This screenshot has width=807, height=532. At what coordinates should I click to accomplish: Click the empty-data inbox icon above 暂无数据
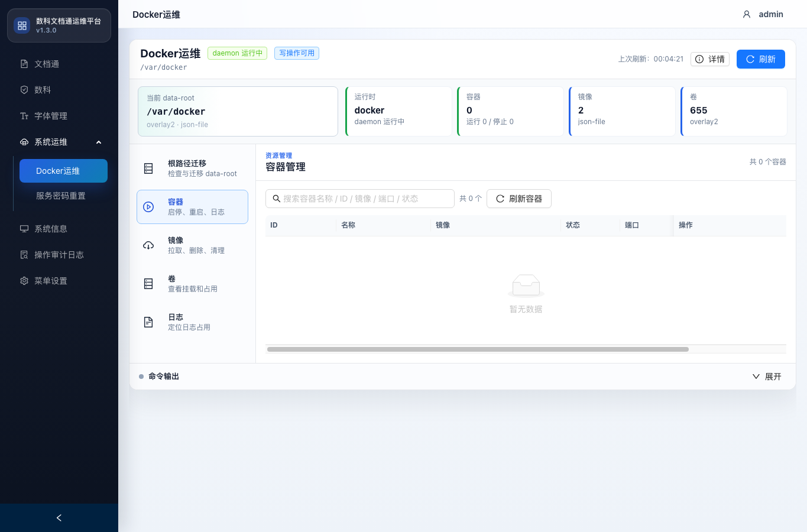point(526,286)
